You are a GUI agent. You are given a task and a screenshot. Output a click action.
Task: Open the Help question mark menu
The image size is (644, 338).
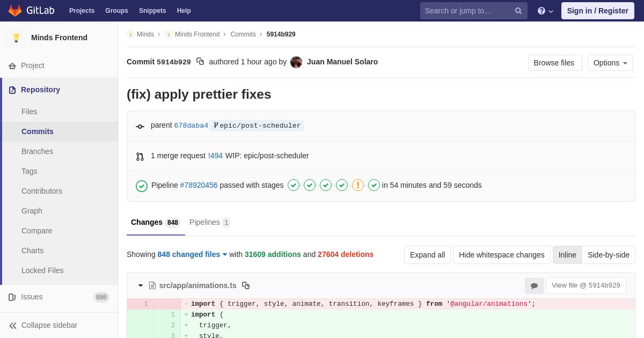545,11
